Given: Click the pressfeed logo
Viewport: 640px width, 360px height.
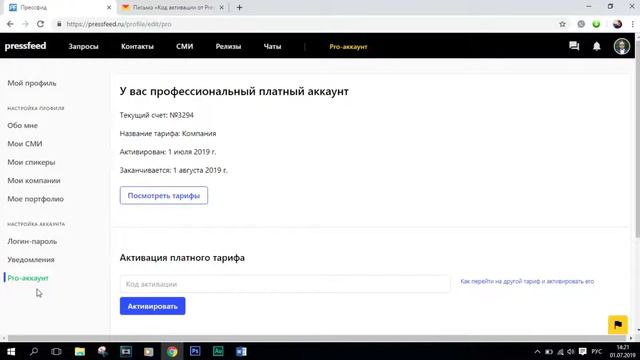Looking at the screenshot, I should (x=25, y=46).
